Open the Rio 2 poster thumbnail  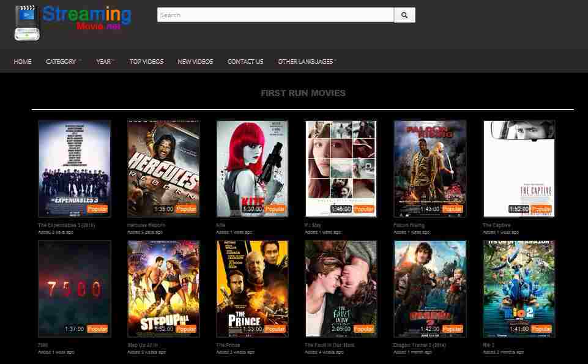pyautogui.click(x=519, y=289)
